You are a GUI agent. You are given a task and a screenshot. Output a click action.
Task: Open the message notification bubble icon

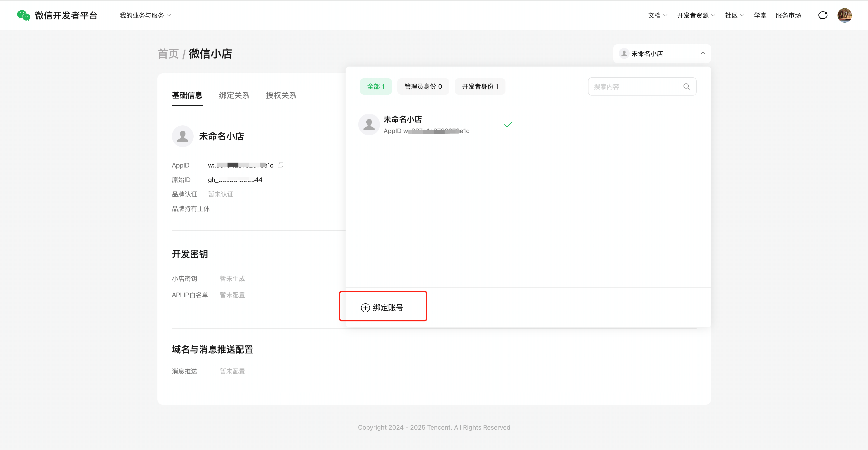pyautogui.click(x=823, y=15)
